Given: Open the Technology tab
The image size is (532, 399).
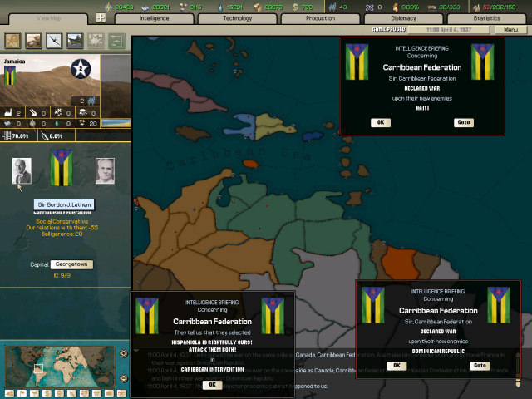Looking at the screenshot, I should (x=237, y=18).
